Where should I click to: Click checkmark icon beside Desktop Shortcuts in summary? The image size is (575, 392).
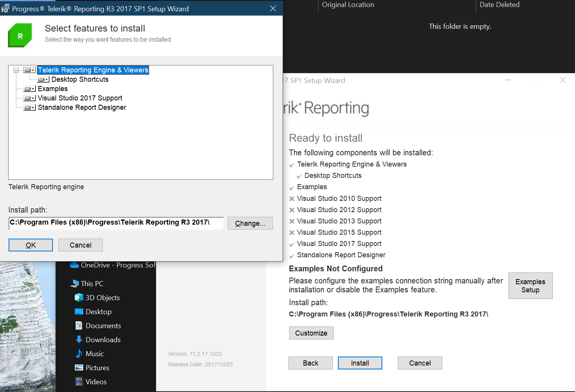(x=299, y=176)
